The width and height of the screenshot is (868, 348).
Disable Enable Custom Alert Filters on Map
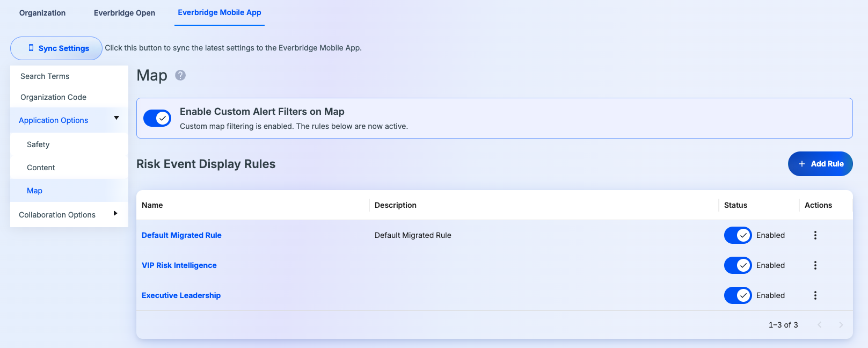[157, 118]
